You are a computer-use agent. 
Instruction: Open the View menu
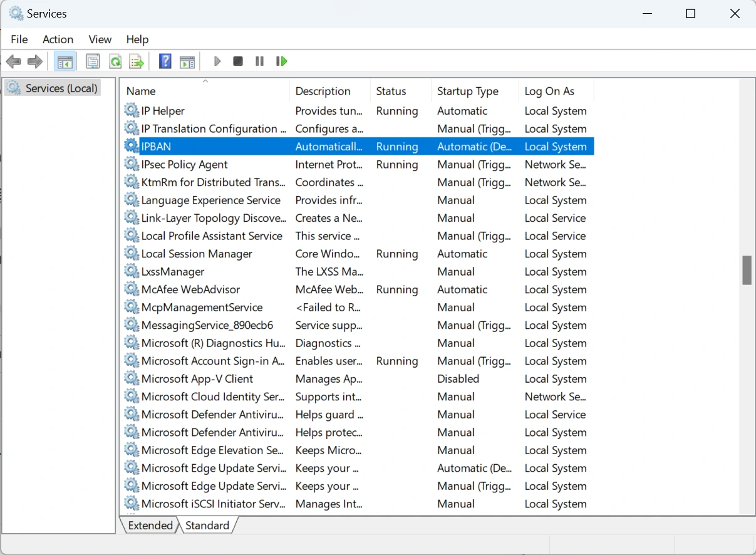tap(100, 39)
